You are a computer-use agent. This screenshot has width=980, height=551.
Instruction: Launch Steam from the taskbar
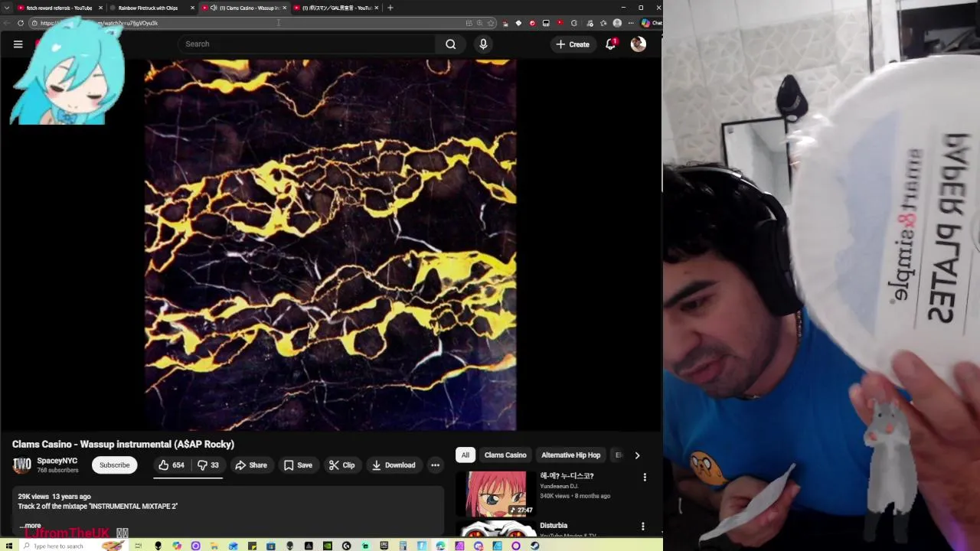pyautogui.click(x=534, y=546)
